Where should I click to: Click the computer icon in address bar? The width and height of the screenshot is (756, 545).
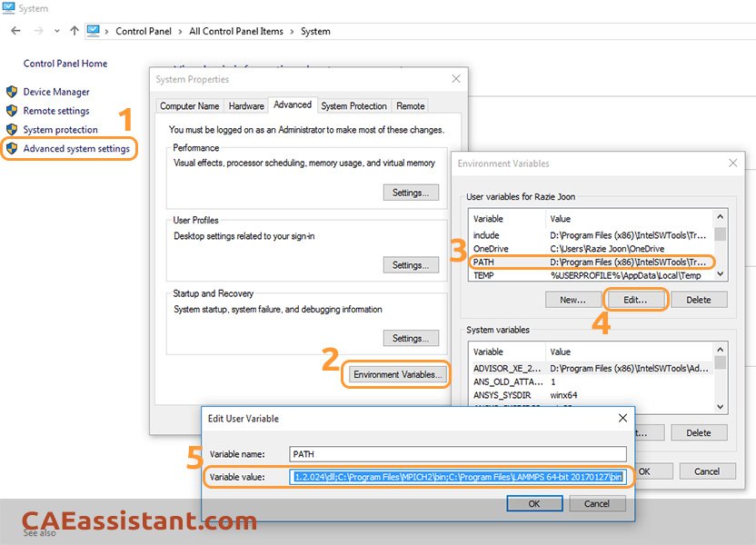93,31
